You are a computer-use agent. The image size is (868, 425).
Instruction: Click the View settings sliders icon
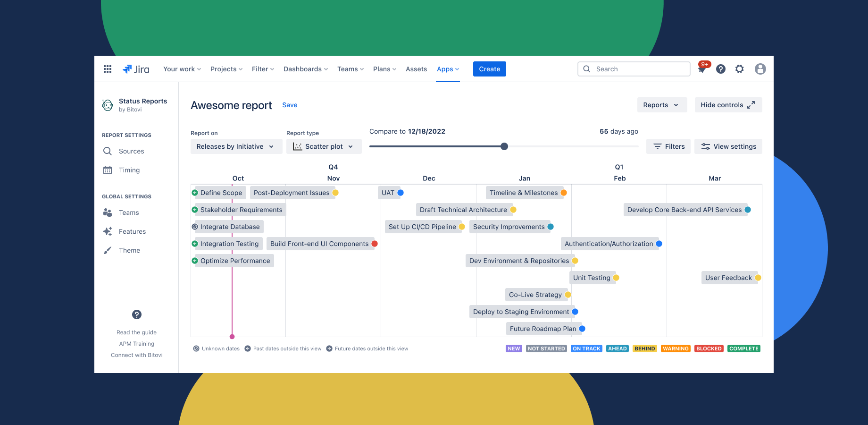pyautogui.click(x=706, y=146)
